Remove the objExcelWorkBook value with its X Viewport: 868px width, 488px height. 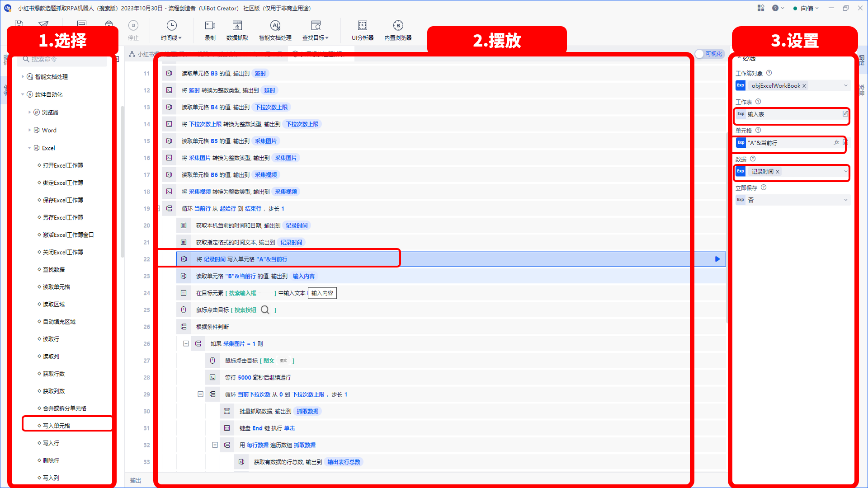(x=804, y=86)
